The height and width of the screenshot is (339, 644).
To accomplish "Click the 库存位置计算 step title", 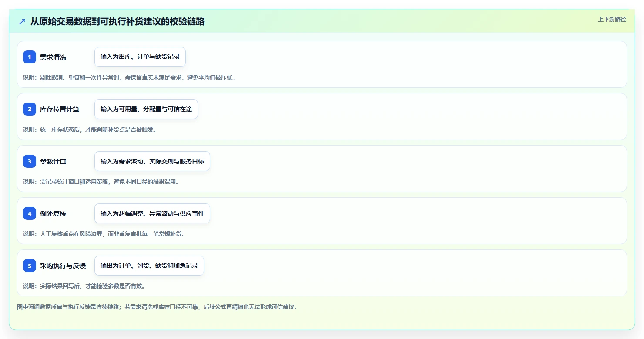I will 60,109.
